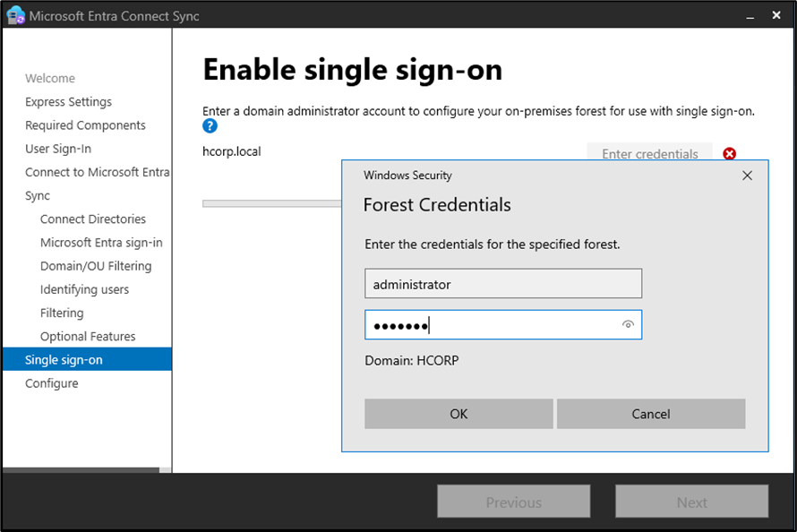Open the Connect Directories page
The height and width of the screenshot is (532, 797).
tap(93, 219)
